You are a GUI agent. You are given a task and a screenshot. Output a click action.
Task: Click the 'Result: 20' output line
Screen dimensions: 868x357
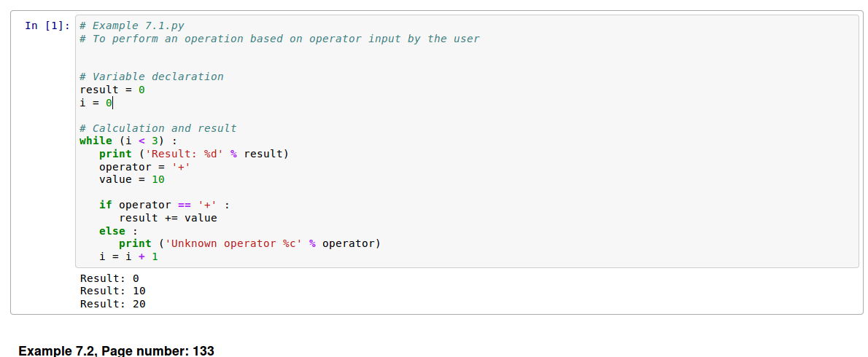pos(113,303)
